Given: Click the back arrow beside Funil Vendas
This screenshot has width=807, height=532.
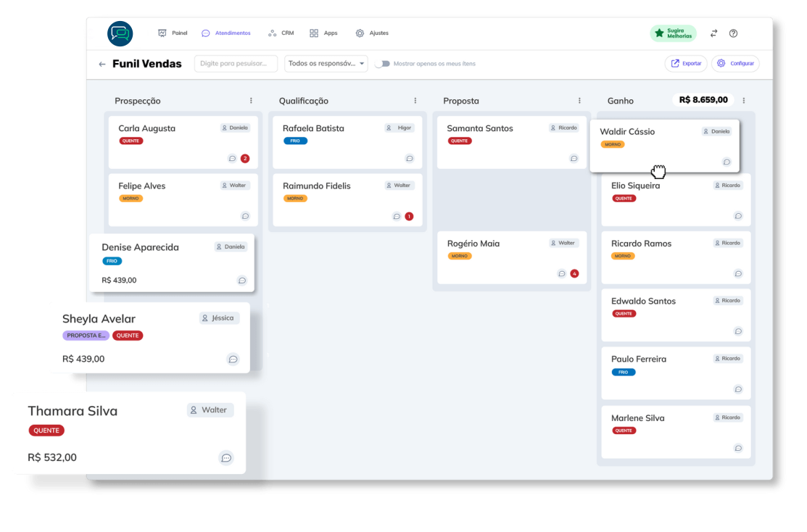Looking at the screenshot, I should [102, 64].
